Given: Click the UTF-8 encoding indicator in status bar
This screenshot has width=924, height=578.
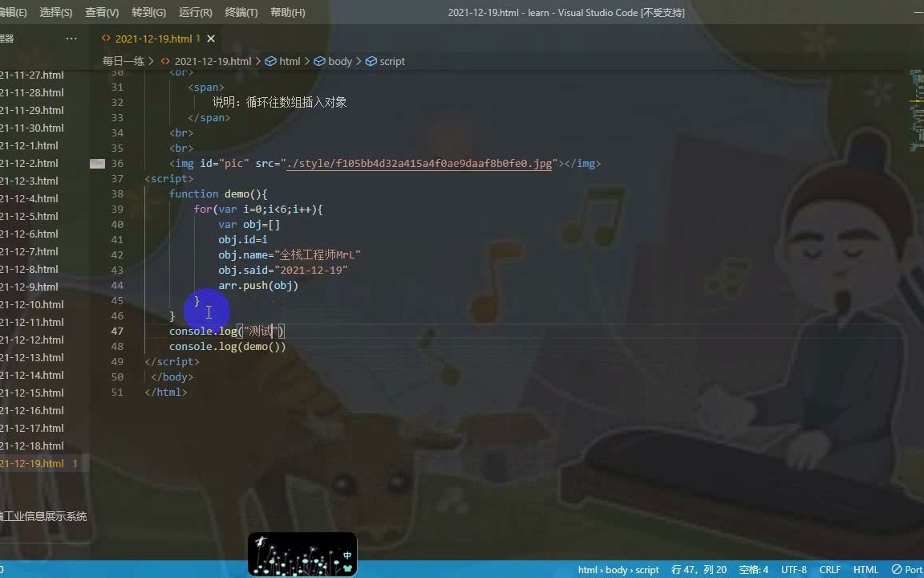Looking at the screenshot, I should pyautogui.click(x=792, y=570).
